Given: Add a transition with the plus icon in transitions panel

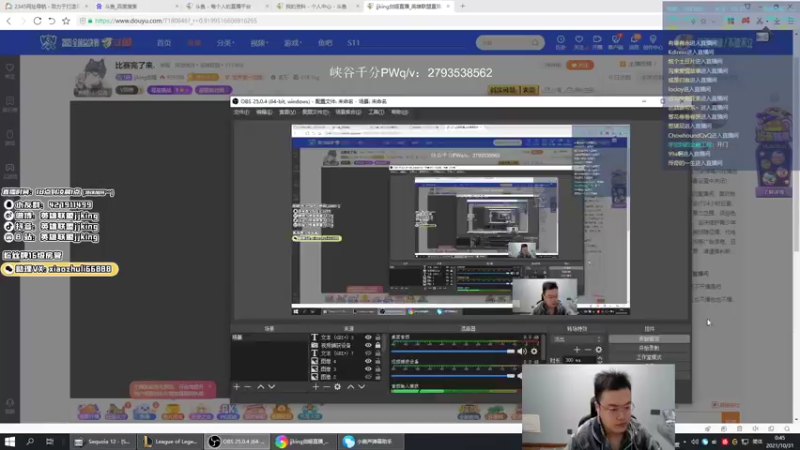Looking at the screenshot, I should [x=577, y=349].
